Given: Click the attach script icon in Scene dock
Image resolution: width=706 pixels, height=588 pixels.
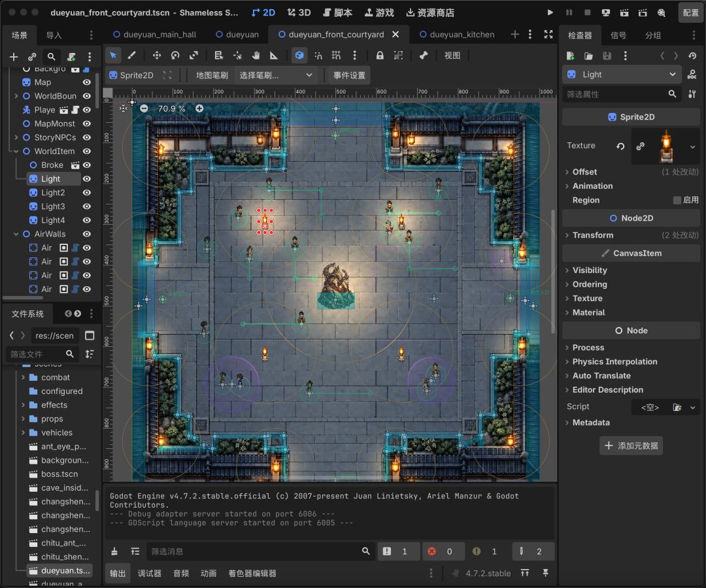Looking at the screenshot, I should point(71,57).
